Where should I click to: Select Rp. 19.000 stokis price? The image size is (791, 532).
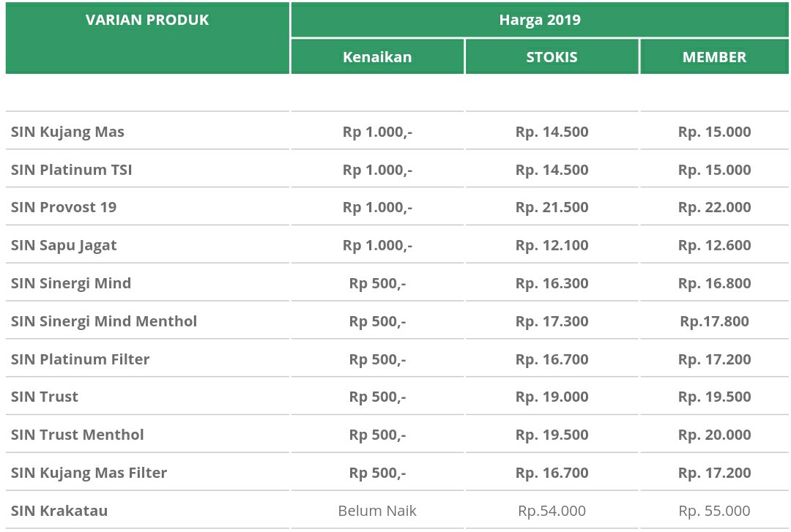click(552, 397)
